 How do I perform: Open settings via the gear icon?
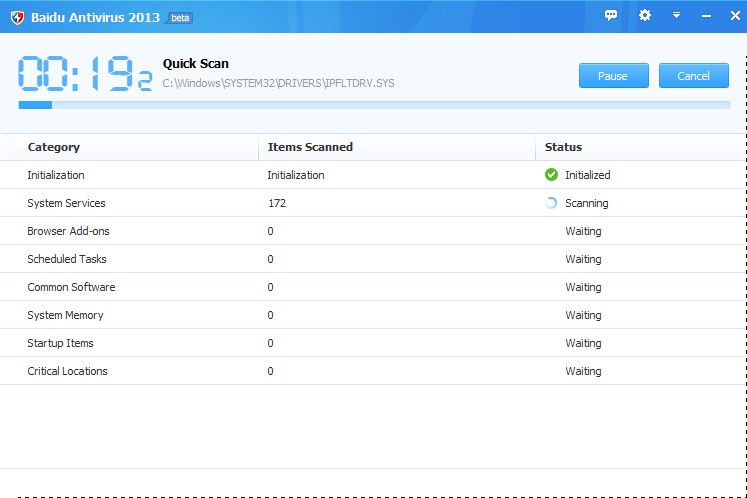click(645, 16)
